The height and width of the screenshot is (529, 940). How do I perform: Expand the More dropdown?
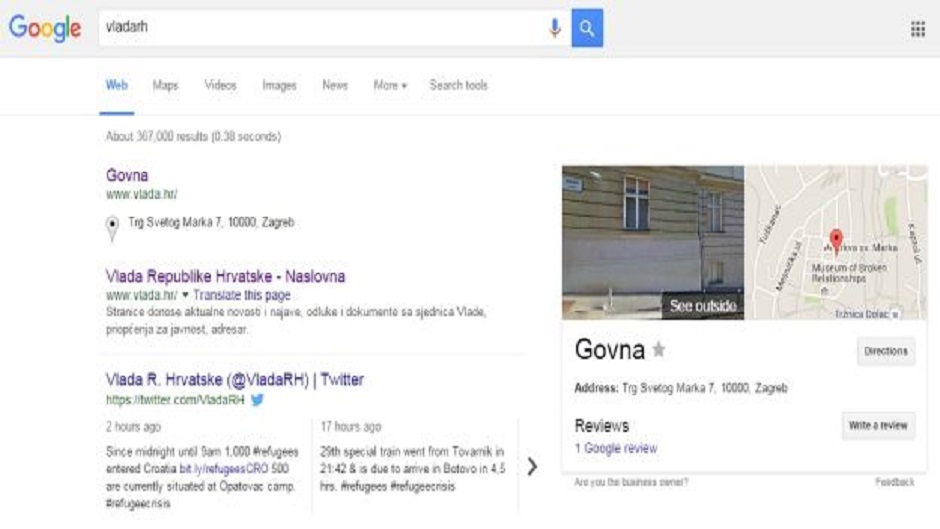390,85
